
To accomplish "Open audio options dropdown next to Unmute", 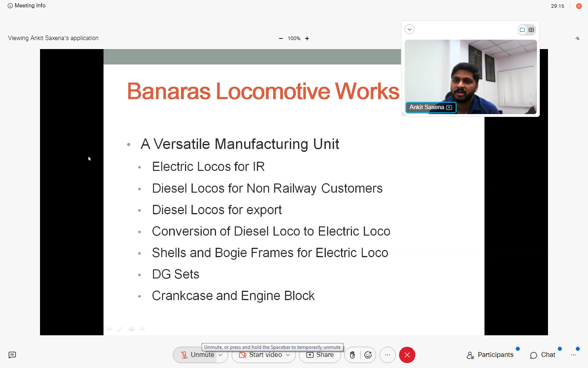I will click(220, 355).
